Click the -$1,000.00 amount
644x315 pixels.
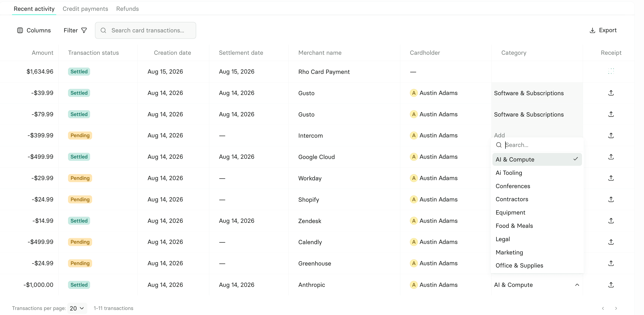tap(38, 285)
